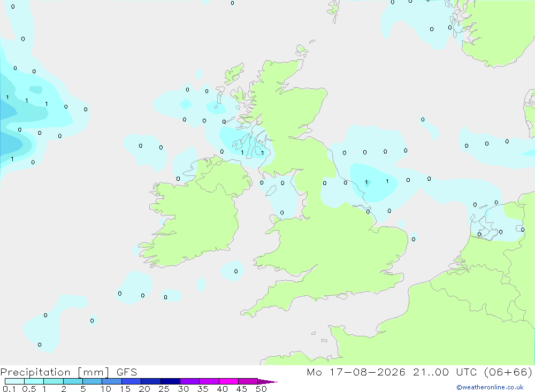Image resolution: width=535 pixels, height=392 pixels.
Task: Pick the 10–15 mm legend color swatch
Action: tap(112, 381)
